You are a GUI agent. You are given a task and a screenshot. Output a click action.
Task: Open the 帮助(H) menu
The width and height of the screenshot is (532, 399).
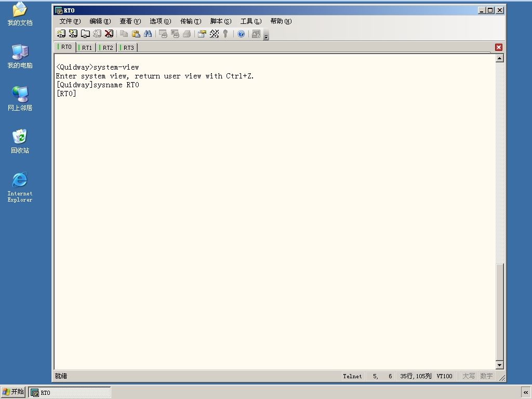coord(281,21)
